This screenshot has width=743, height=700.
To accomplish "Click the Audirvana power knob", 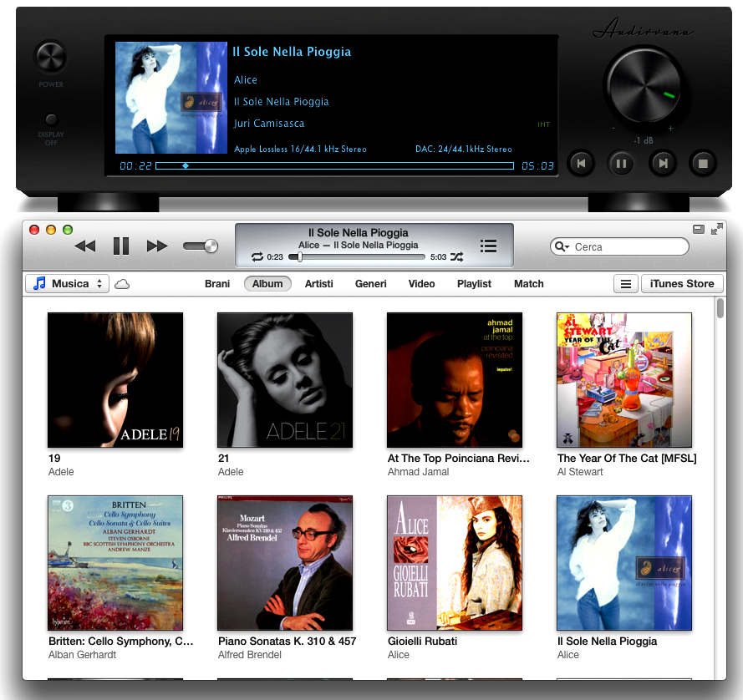I will coord(51,58).
